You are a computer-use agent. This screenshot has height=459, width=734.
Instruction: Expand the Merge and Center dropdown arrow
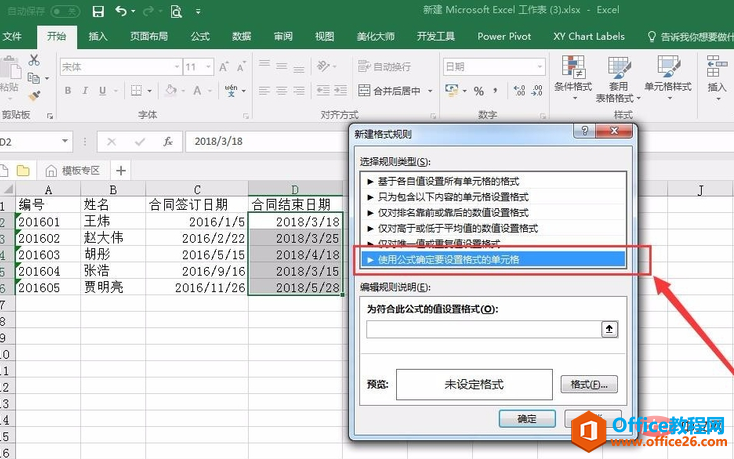430,91
